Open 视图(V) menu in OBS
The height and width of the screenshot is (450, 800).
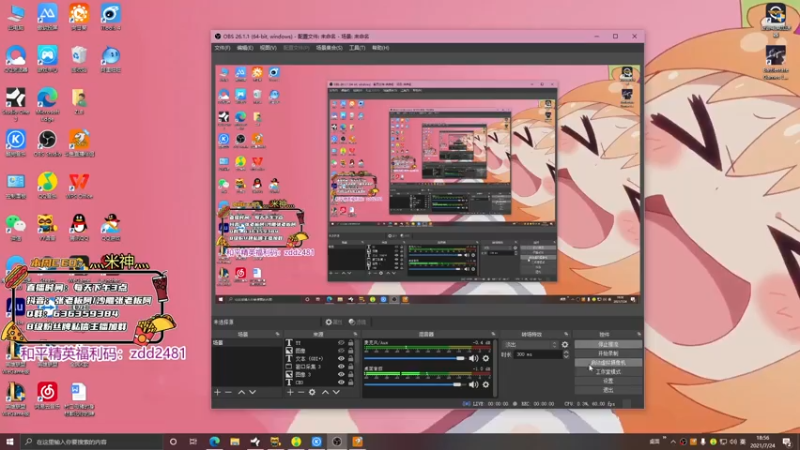268,48
